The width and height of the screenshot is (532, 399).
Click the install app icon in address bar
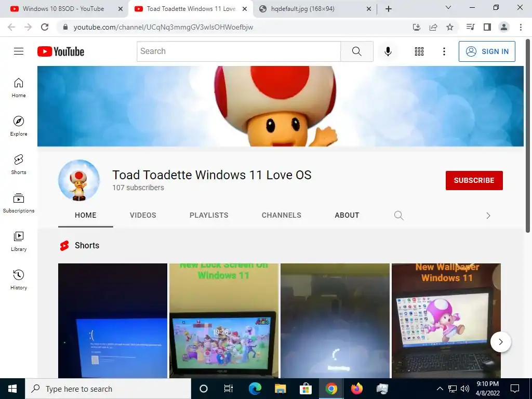point(416,27)
